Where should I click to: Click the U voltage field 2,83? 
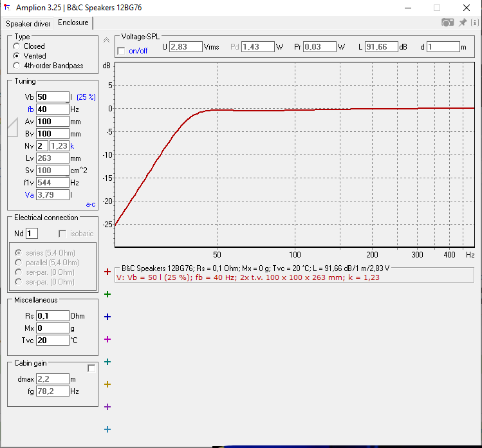186,47
